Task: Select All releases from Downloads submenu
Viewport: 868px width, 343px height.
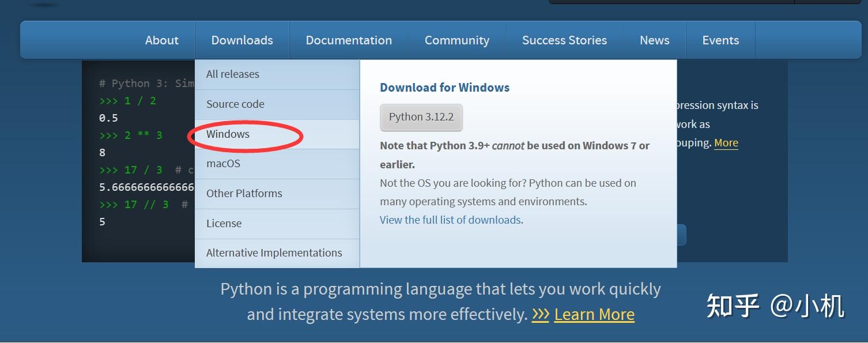Action: click(277, 74)
